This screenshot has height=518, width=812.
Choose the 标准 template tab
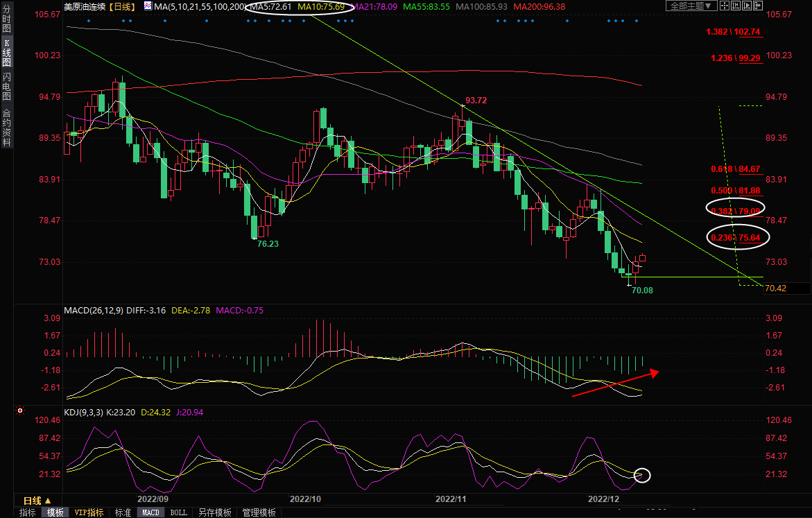[x=123, y=512]
